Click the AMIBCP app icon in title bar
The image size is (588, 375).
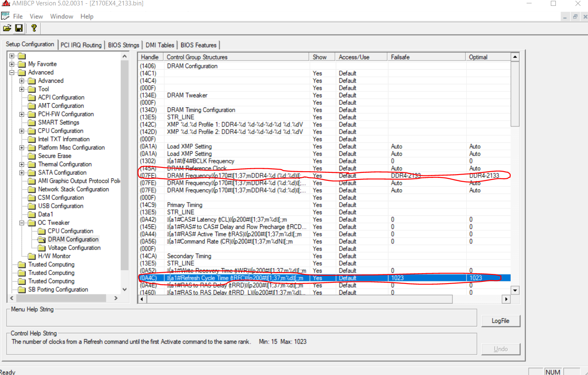coord(5,3)
